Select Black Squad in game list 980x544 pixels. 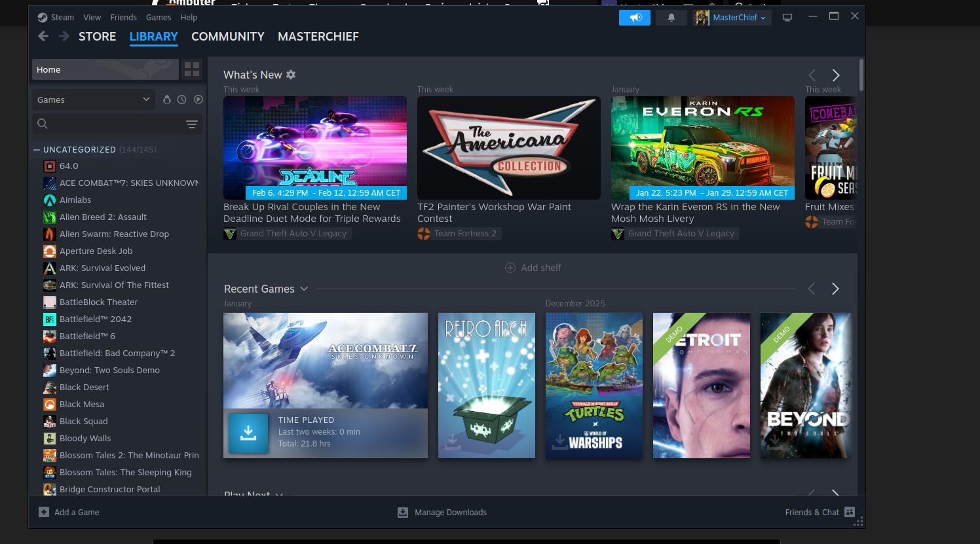coord(83,422)
